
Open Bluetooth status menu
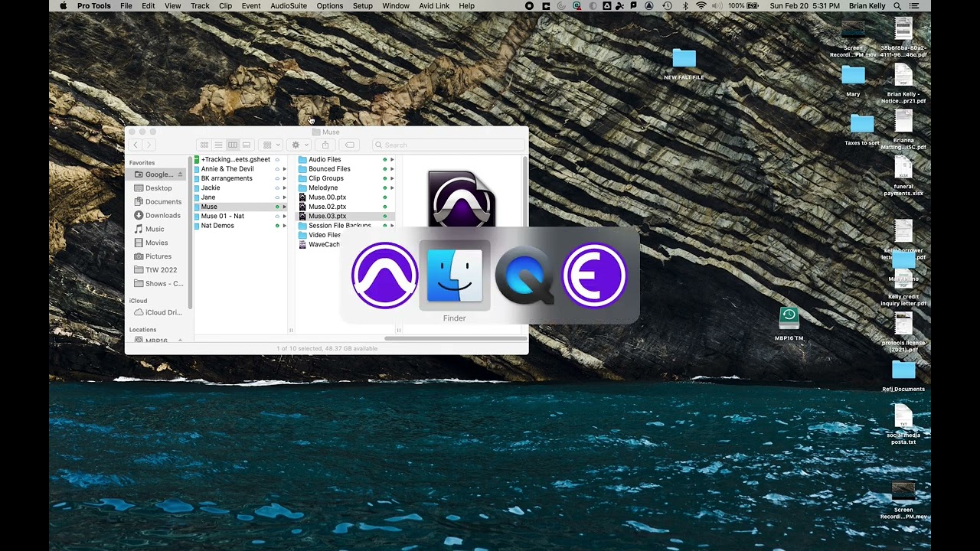(685, 5)
